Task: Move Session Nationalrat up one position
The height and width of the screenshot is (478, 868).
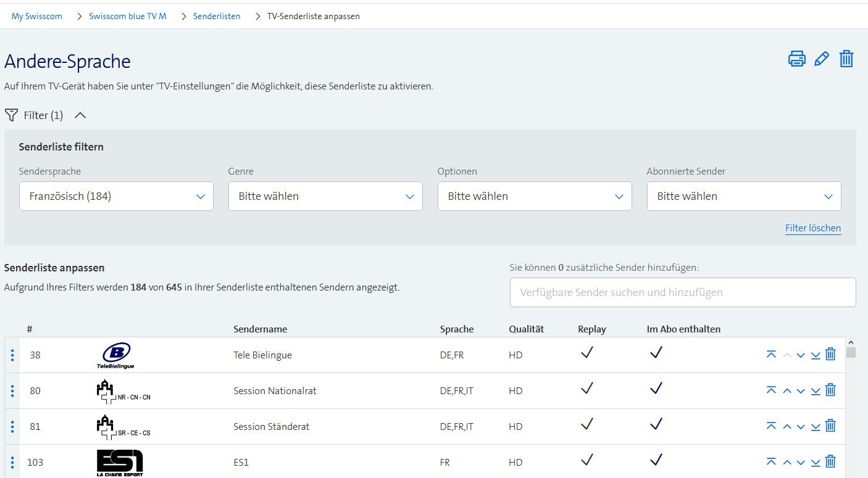Action: pos(787,391)
